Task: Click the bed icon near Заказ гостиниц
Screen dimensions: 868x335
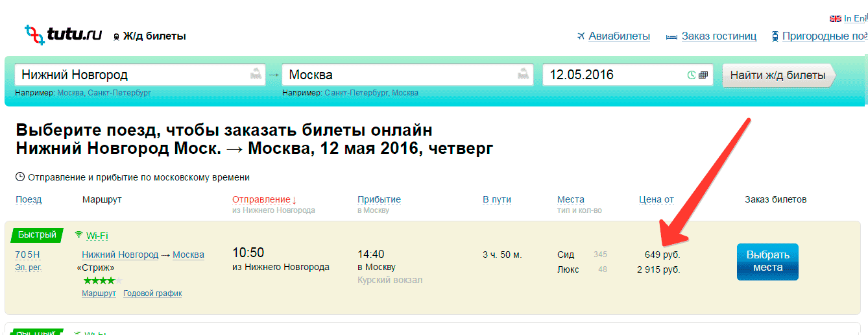Action: pyautogui.click(x=672, y=36)
